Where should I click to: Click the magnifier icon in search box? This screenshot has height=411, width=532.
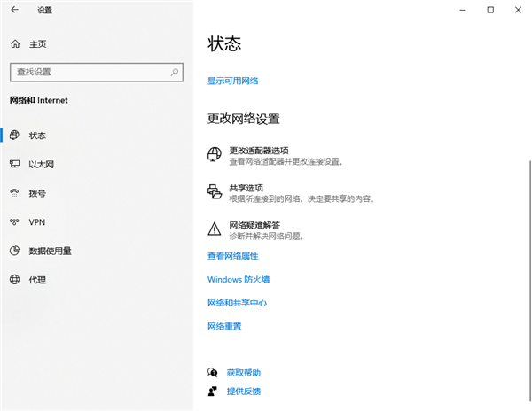tap(175, 72)
